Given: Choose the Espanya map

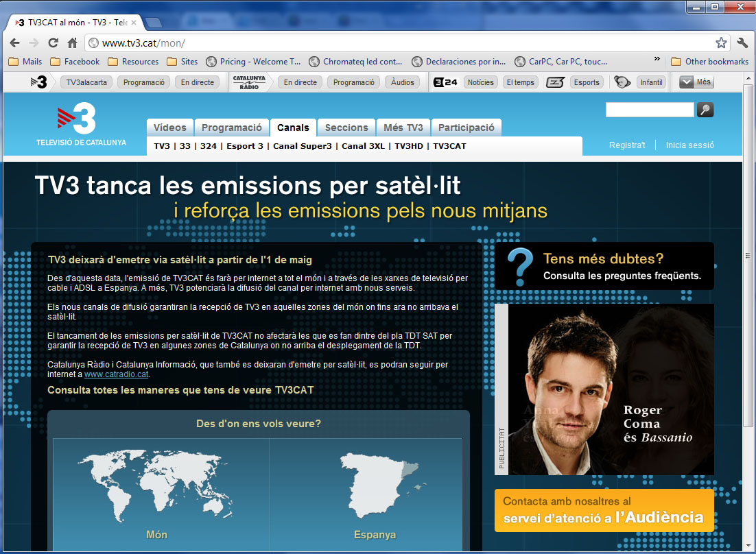Looking at the screenshot, I should tap(375, 488).
